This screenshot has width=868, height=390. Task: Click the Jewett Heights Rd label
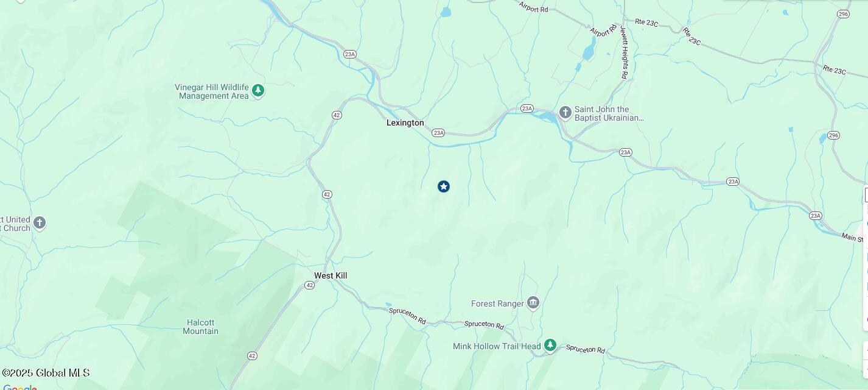point(624,53)
